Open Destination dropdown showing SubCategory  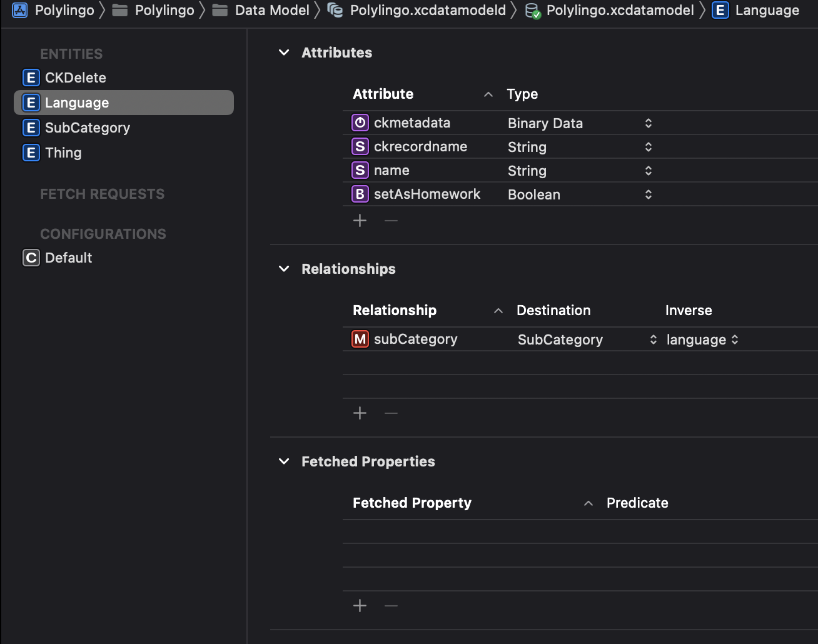click(654, 340)
